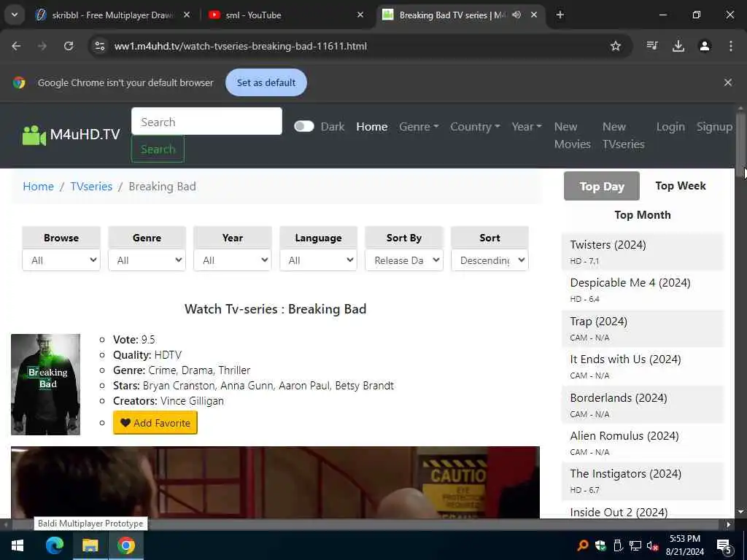Click the green Search button
Screen dimensions: 747x560
(158, 149)
